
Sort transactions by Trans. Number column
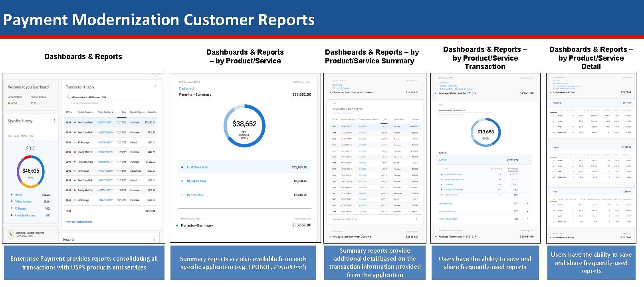coord(105,112)
